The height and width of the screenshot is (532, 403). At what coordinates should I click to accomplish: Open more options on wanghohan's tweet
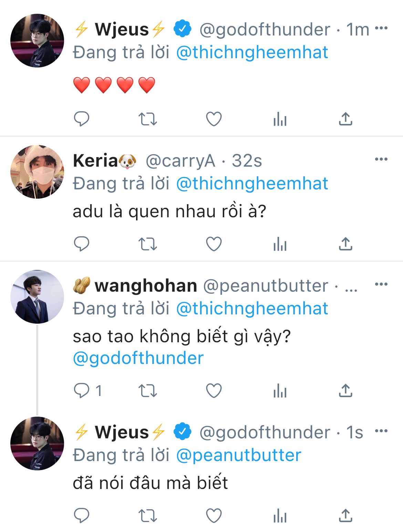pos(381,284)
